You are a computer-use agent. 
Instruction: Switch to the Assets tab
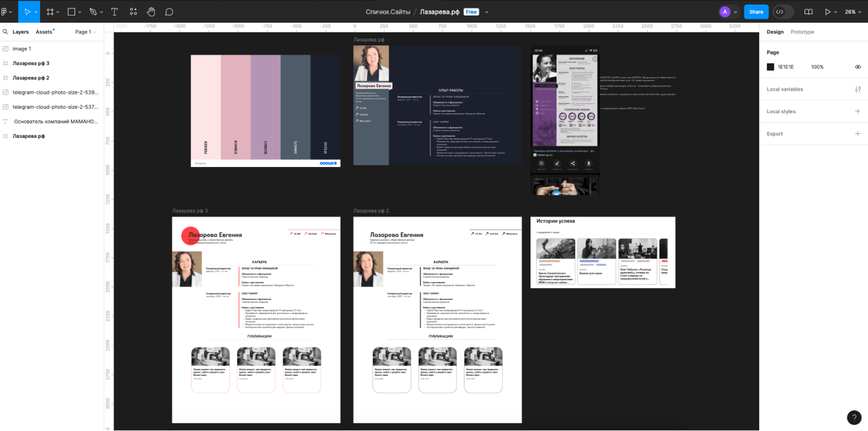click(x=44, y=32)
